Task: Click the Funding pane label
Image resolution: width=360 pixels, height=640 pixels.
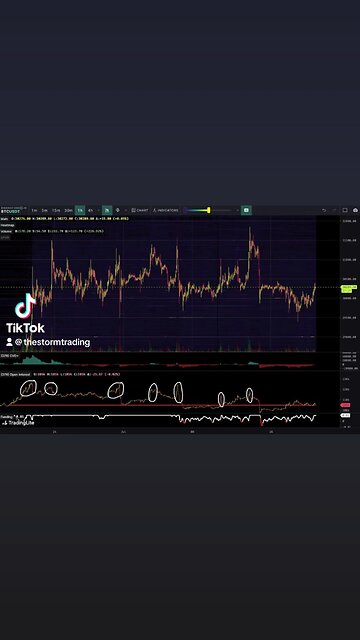Action: (7, 417)
